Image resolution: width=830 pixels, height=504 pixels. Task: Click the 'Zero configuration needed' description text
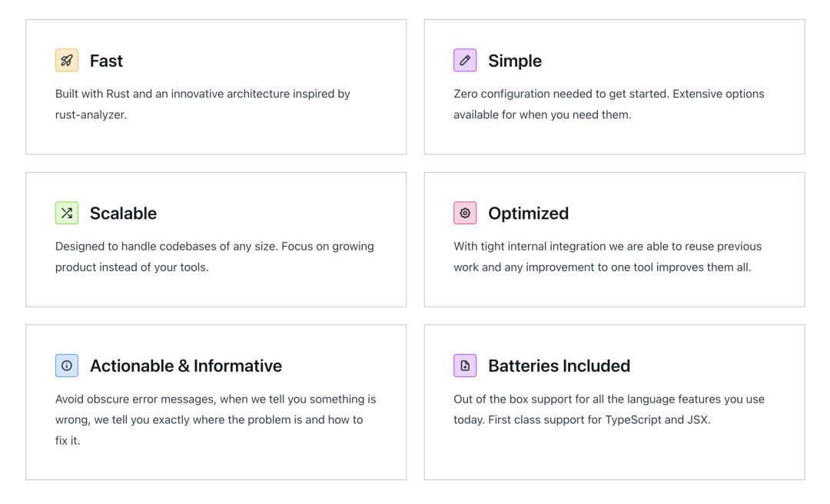pos(609,104)
